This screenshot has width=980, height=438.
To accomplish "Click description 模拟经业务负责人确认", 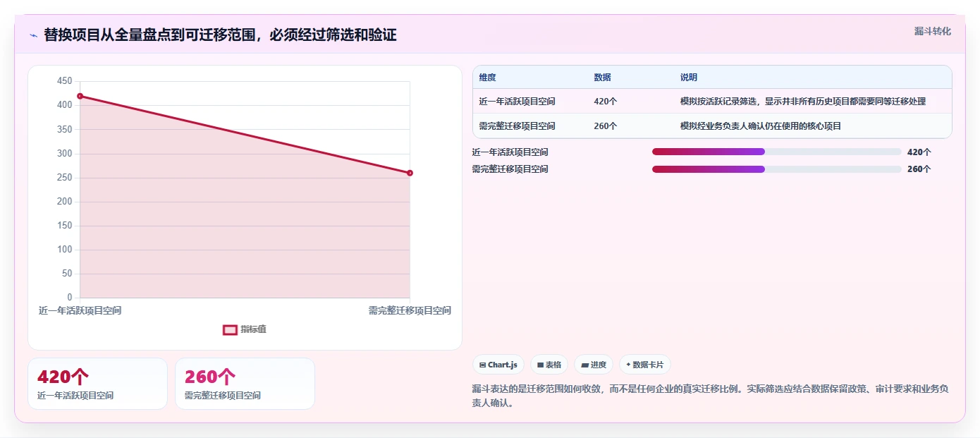I will (761, 126).
